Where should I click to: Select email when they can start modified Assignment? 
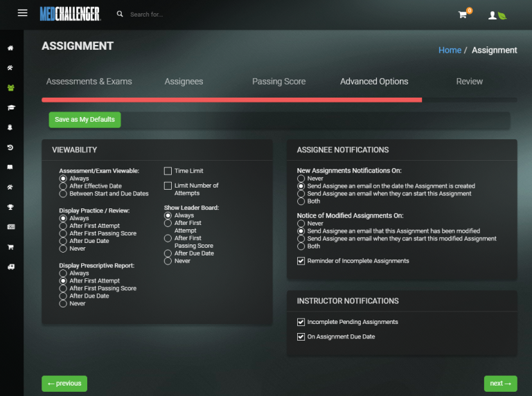[x=301, y=239]
